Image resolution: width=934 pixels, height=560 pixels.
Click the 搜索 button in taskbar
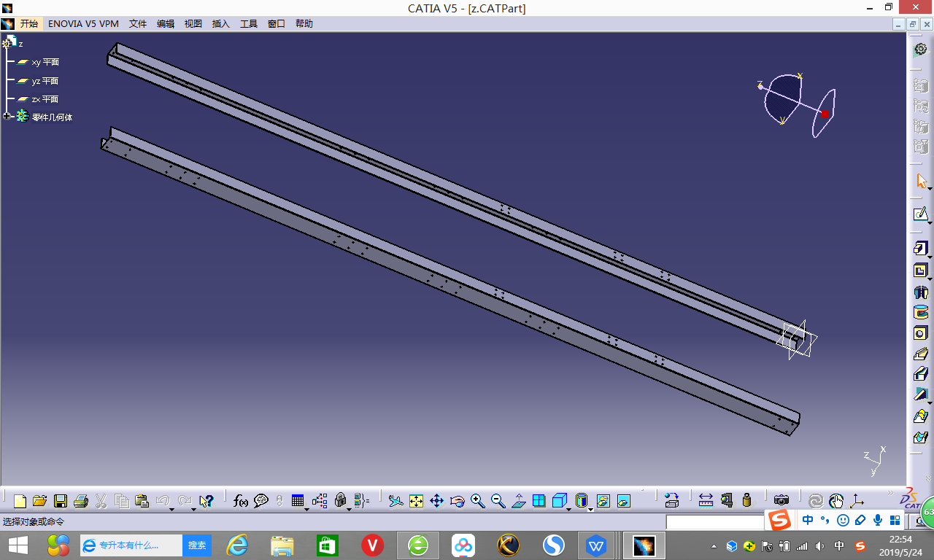(x=197, y=545)
